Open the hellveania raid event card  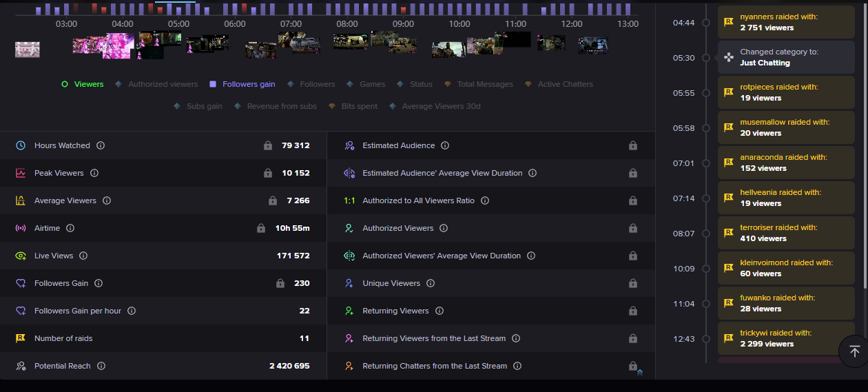786,198
